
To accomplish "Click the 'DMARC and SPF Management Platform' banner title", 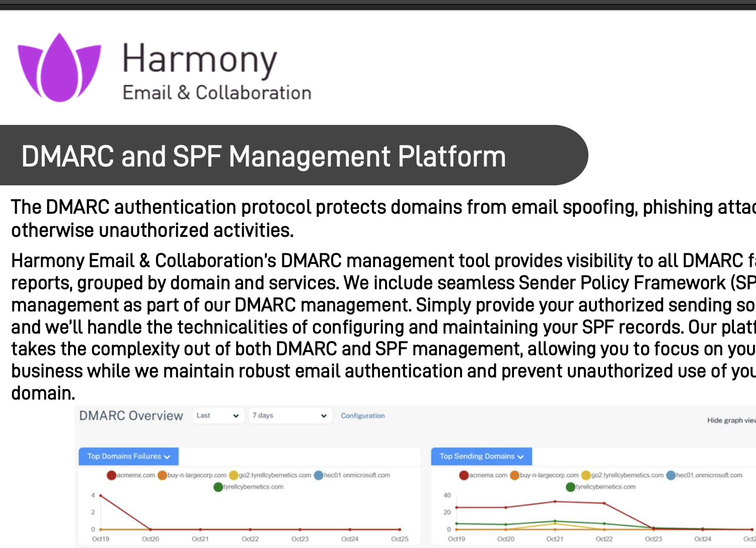I will coord(263,156).
